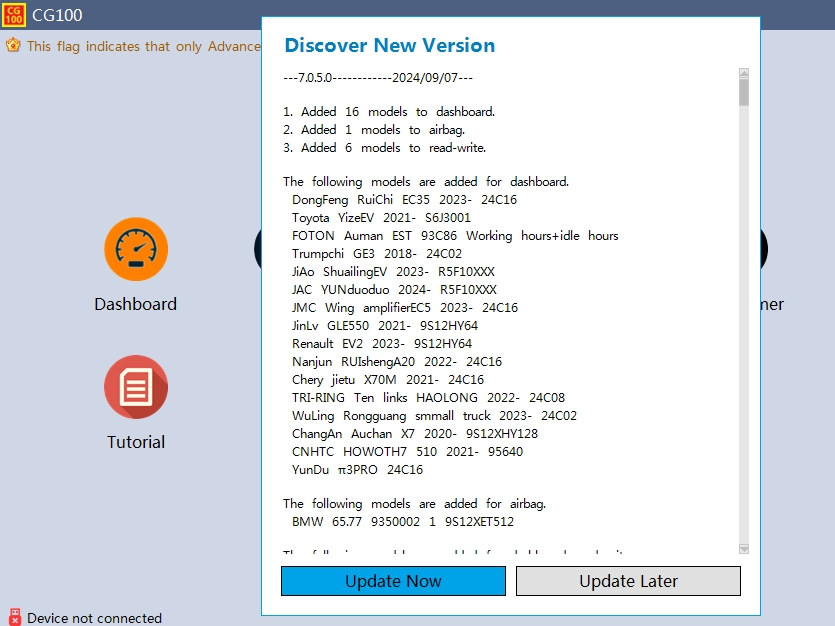This screenshot has height=626, width=835.
Task: Open the Dashboard speedometer icon
Action: tap(136, 249)
